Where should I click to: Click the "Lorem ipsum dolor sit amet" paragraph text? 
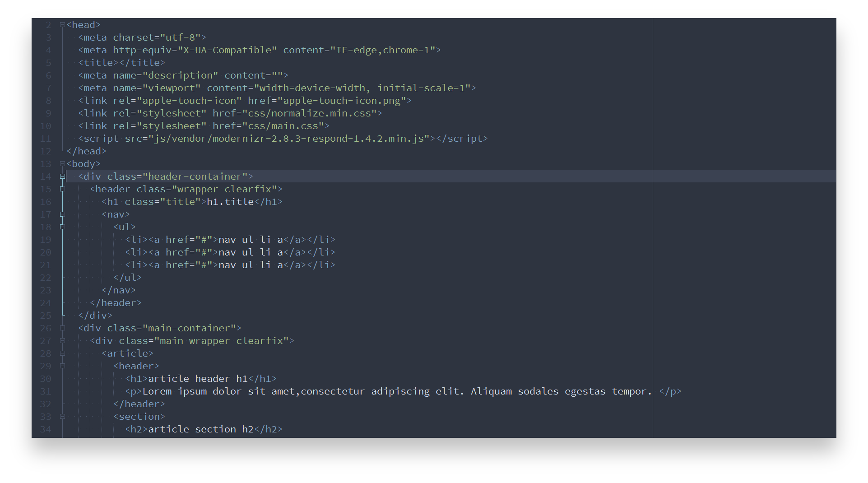click(220, 391)
